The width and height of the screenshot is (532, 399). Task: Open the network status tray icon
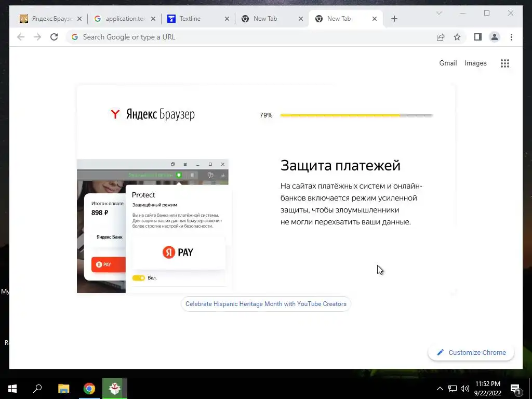point(453,389)
